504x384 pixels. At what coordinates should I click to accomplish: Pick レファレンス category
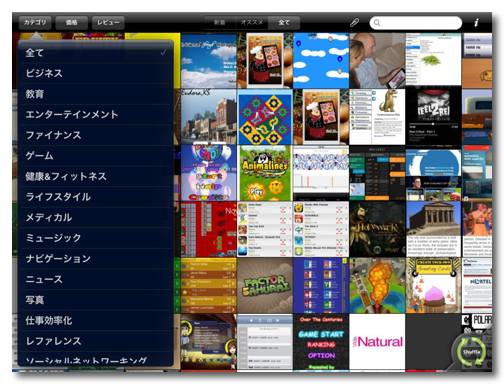click(x=96, y=341)
